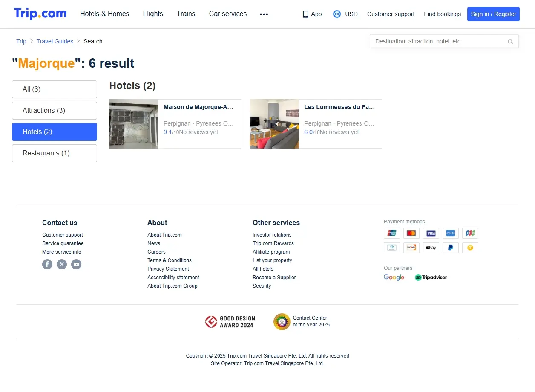Click the Become a Supplier link
Viewport: 535px width, 392px height.
point(274,278)
